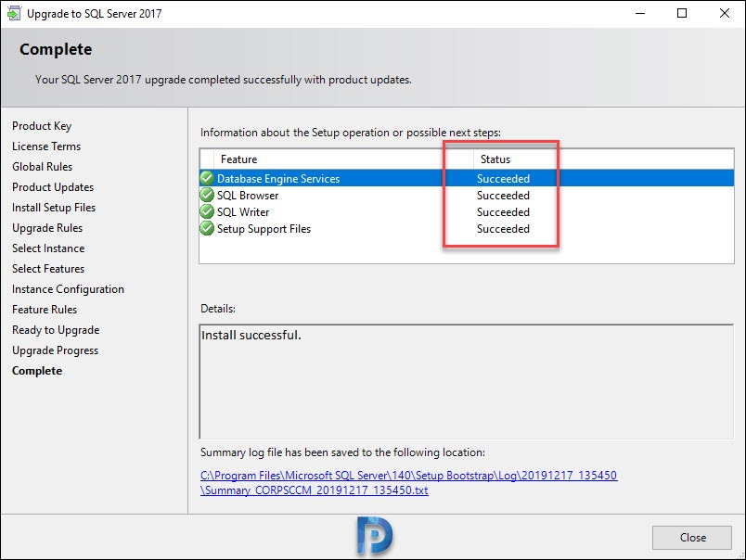Open the summary log file link

click(408, 482)
